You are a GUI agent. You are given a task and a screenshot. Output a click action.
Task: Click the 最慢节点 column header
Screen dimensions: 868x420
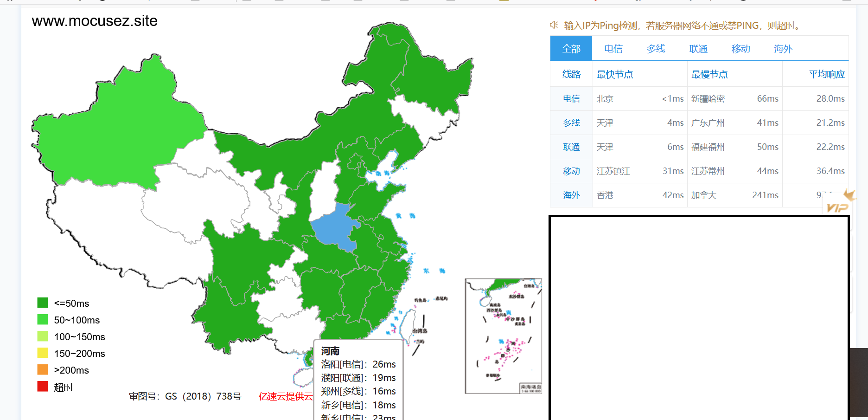tap(709, 74)
